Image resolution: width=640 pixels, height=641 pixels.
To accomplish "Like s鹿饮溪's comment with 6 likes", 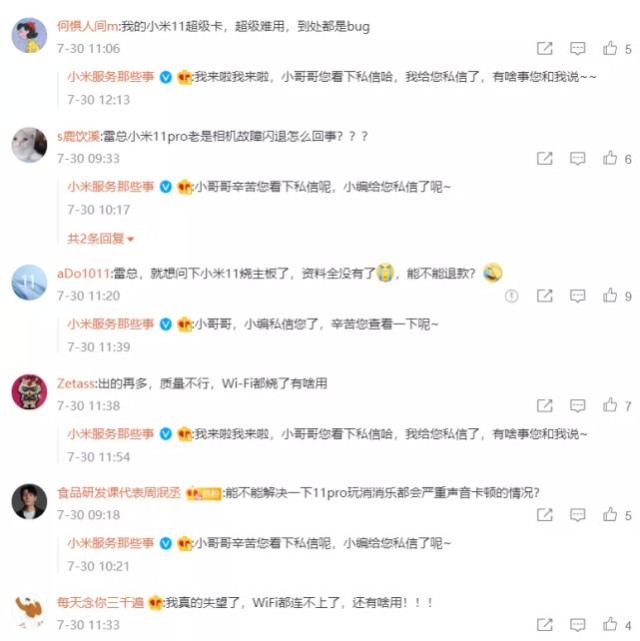I will pos(610,158).
